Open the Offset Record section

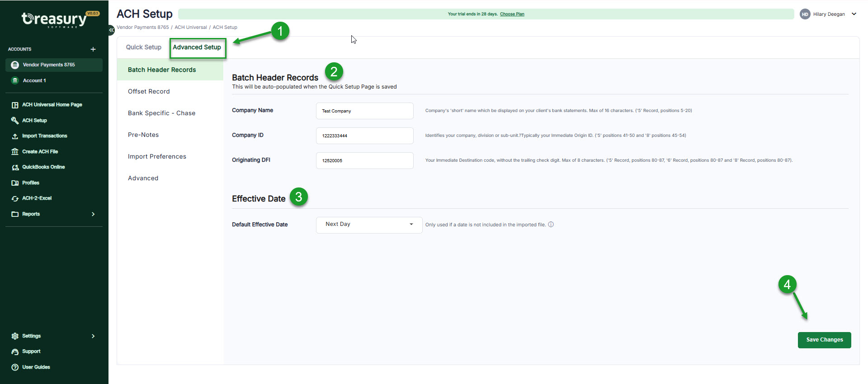pyautogui.click(x=170, y=92)
